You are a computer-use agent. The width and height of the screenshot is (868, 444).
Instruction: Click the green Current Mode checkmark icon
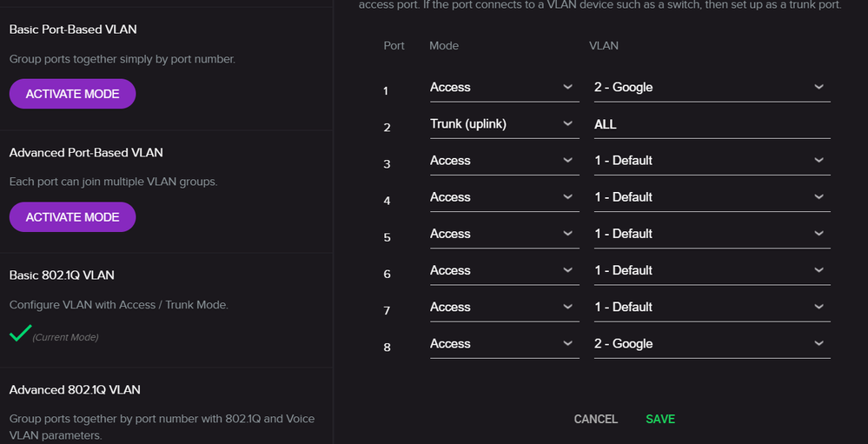click(20, 333)
